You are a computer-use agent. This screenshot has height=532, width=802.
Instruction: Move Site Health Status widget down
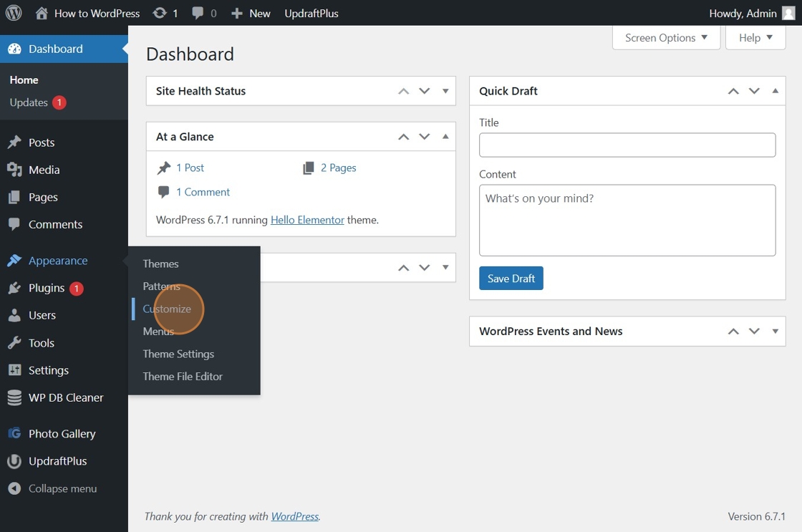[x=425, y=91]
